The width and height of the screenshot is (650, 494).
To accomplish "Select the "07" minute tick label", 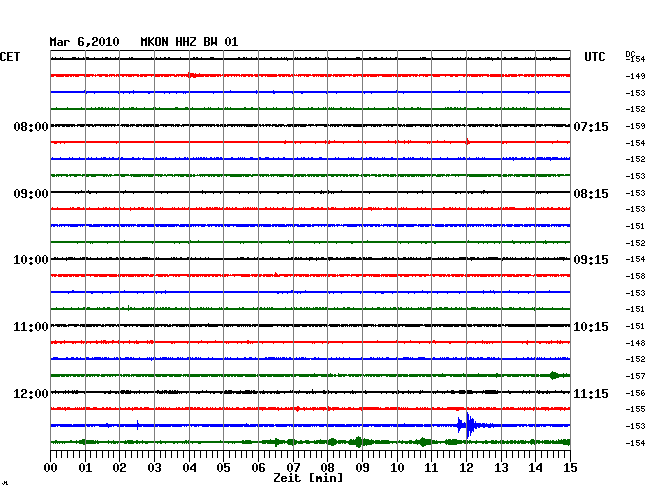I will 293,467.
